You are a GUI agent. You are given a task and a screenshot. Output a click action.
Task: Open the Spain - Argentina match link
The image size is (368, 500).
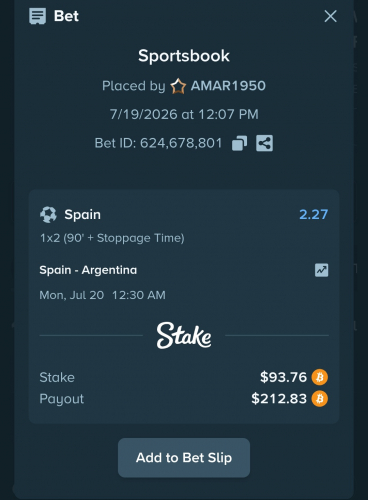click(88, 270)
